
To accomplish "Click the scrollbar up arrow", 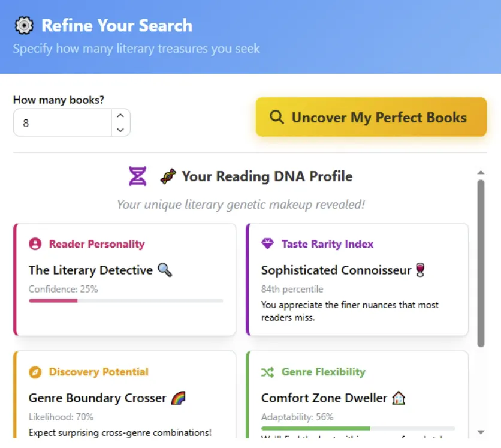I will [x=481, y=173].
